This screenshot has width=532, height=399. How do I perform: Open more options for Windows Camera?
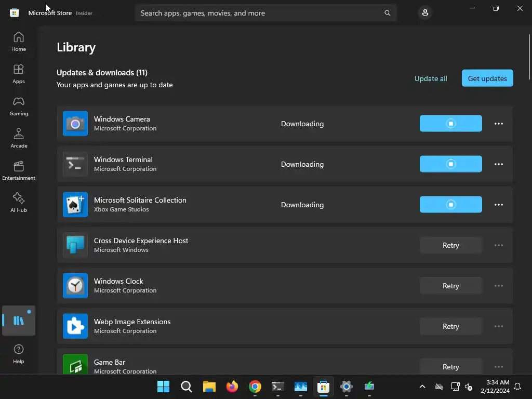[498, 124]
